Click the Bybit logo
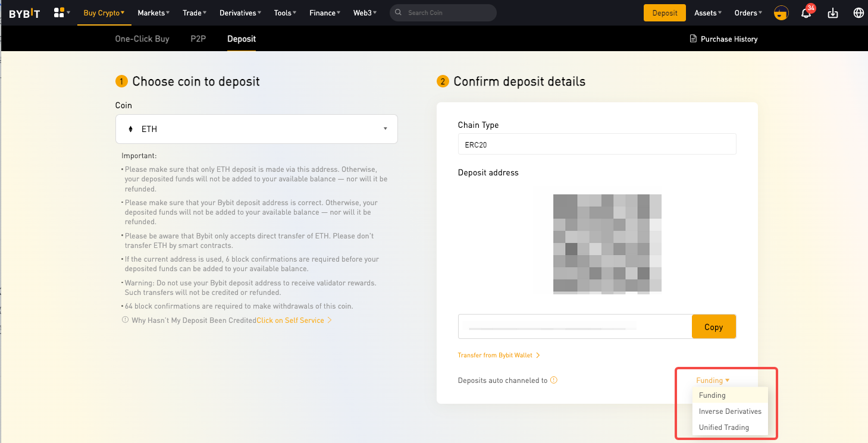868x443 pixels. point(24,13)
